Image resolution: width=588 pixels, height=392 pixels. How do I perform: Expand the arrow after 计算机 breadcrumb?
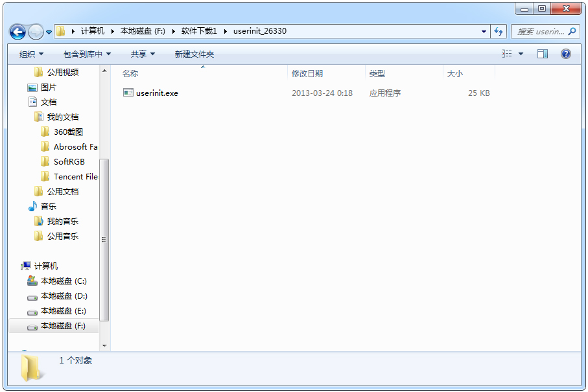[113, 31]
